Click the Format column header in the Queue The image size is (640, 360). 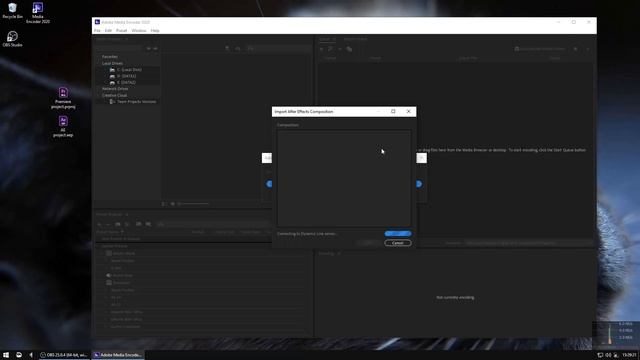(x=330, y=58)
